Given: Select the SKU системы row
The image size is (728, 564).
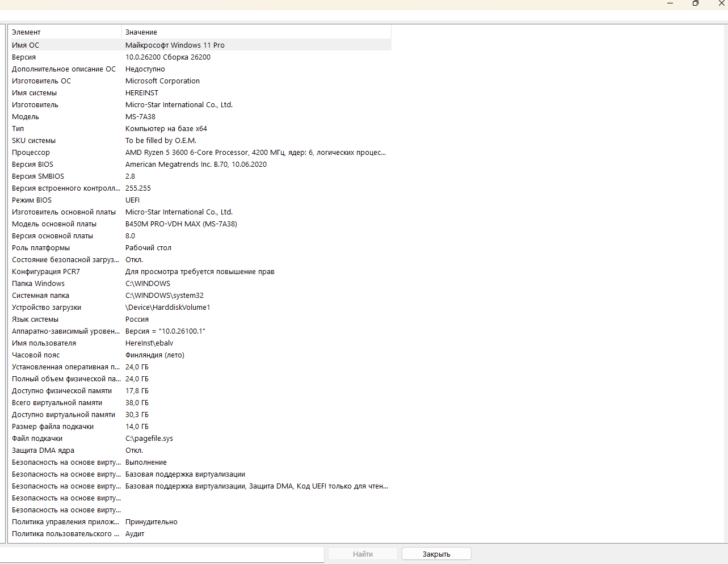Looking at the screenshot, I should click(x=200, y=140).
